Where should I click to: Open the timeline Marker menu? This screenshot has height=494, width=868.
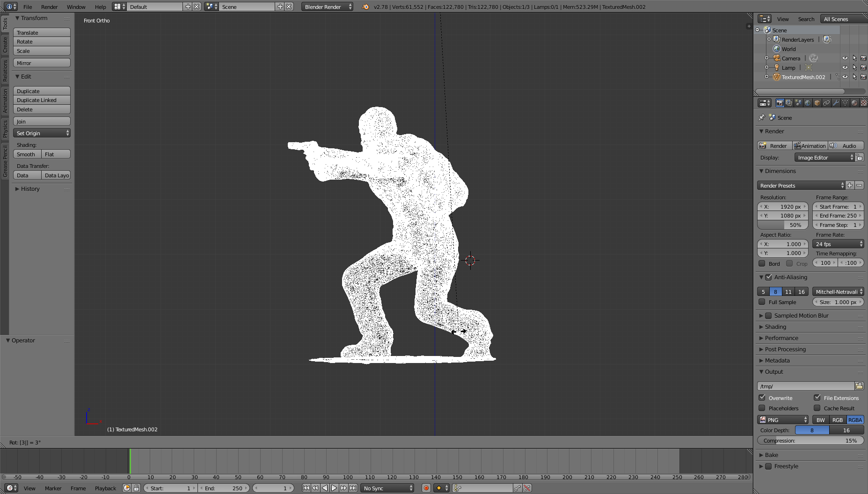[x=53, y=488]
